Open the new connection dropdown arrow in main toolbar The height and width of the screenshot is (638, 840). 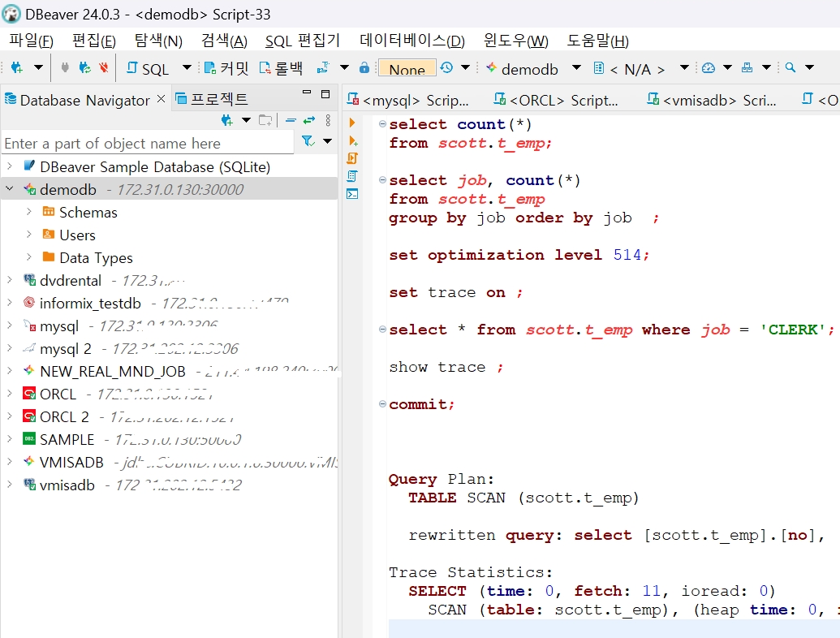point(38,67)
